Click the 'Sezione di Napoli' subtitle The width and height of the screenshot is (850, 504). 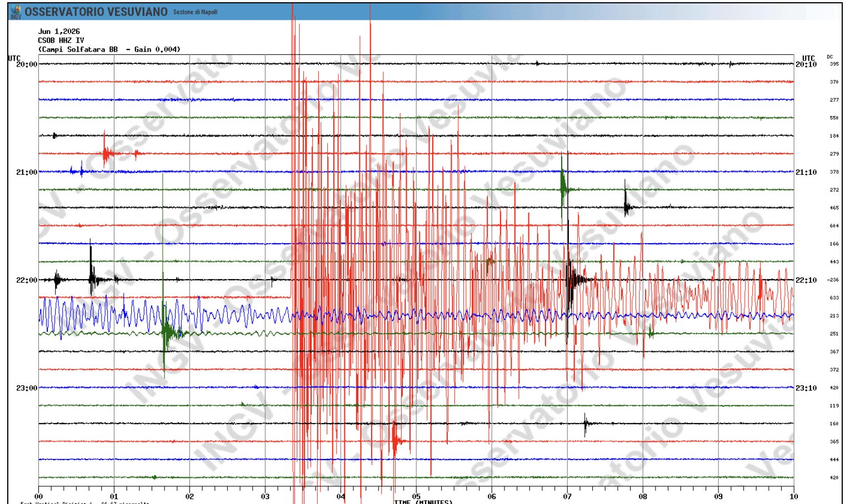point(196,12)
